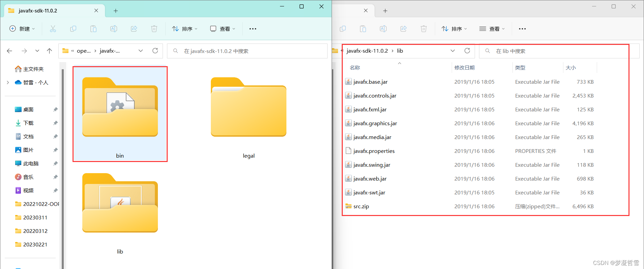The height and width of the screenshot is (269, 644).
Task: Open 音乐 in quick access
Action: [24, 177]
